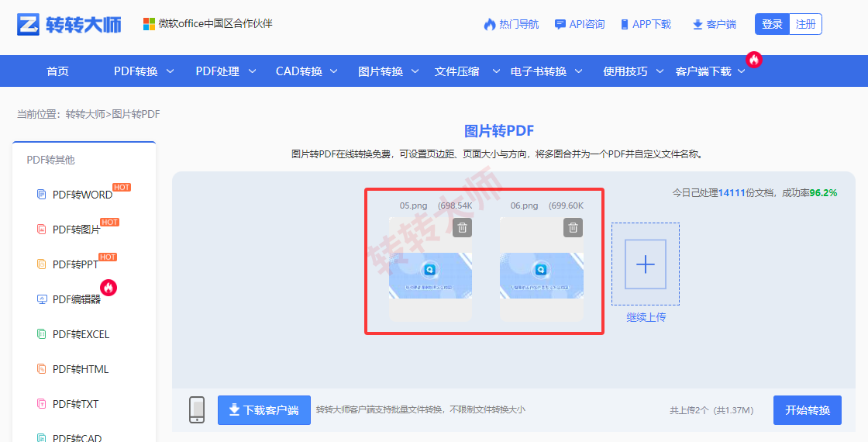Select PDF转EXCEL in the sidebar

point(81,334)
